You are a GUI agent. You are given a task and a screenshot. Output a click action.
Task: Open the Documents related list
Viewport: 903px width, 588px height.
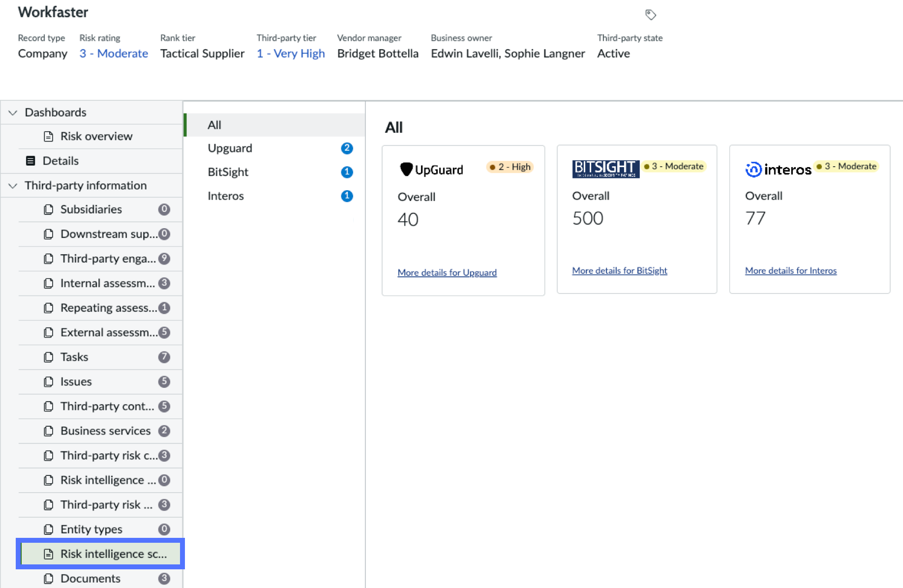coord(100,578)
